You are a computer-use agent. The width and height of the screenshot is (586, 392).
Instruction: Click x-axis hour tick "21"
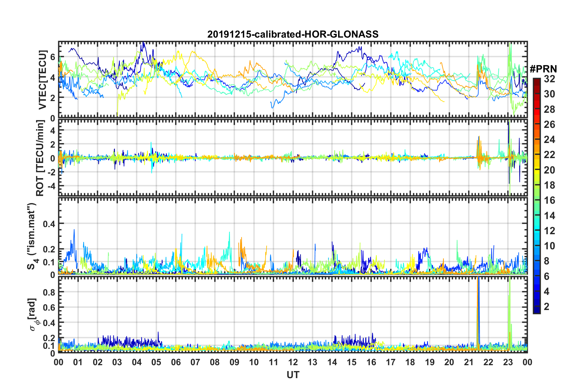(x=469, y=362)
